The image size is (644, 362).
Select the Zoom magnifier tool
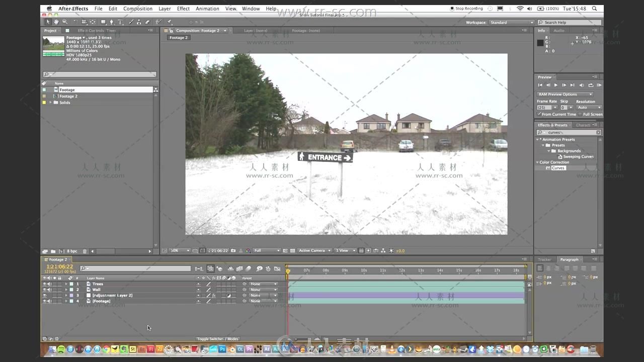pyautogui.click(x=65, y=22)
